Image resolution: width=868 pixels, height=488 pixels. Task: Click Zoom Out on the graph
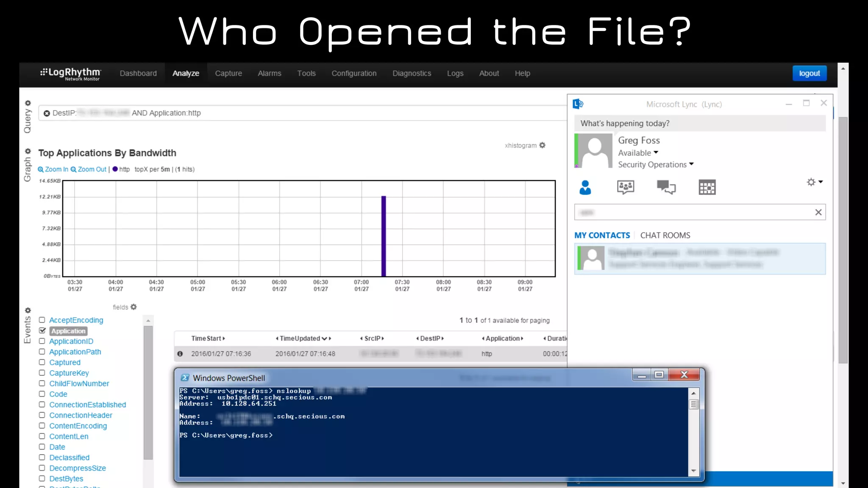click(x=89, y=169)
